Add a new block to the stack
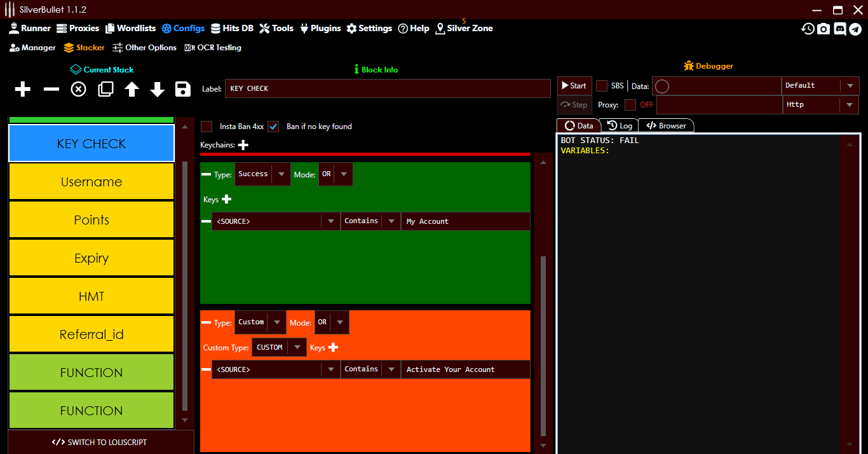The height and width of the screenshot is (454, 868). (x=22, y=89)
